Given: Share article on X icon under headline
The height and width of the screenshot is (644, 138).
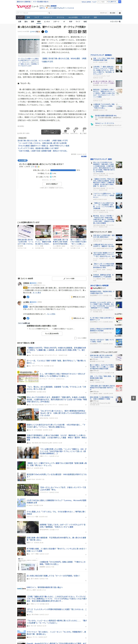Looking at the screenshot, I should [43, 32].
